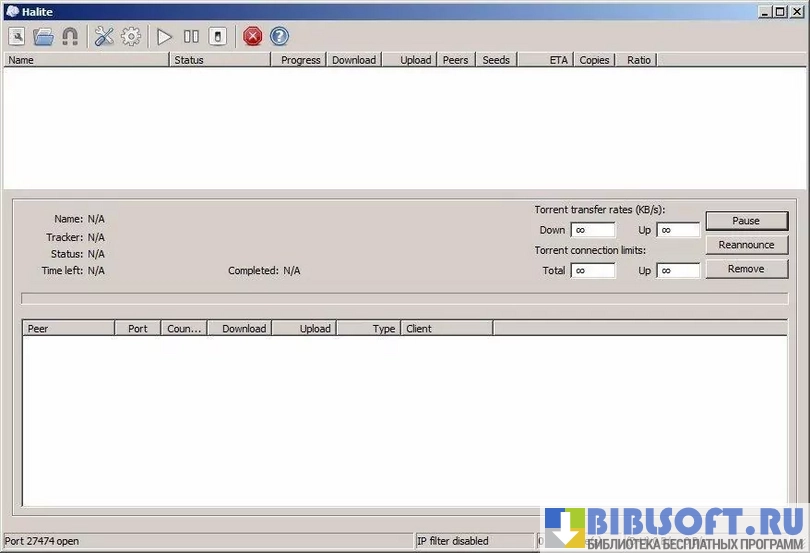Sort torrents by Name column header
The height and width of the screenshot is (553, 810).
point(86,60)
